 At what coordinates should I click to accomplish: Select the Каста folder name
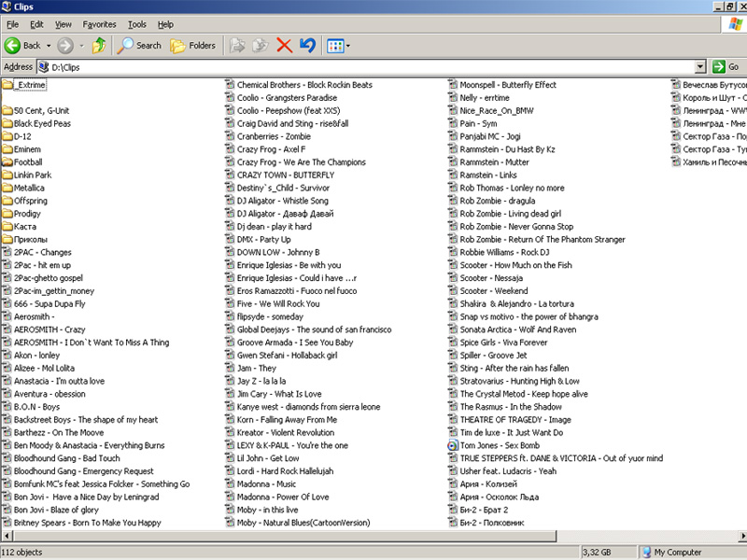(25, 226)
